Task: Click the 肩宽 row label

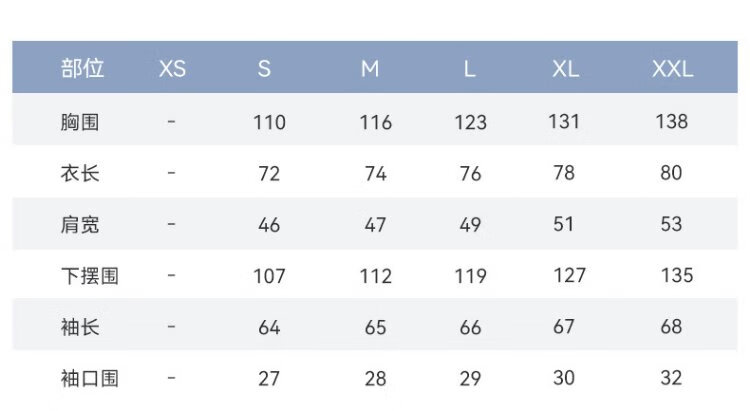Action: click(x=80, y=225)
